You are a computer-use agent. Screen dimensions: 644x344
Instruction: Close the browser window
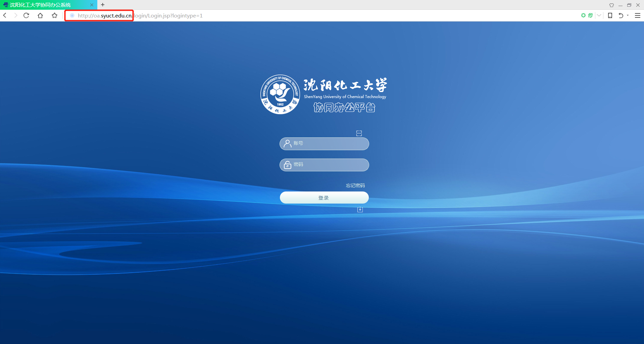pos(638,5)
